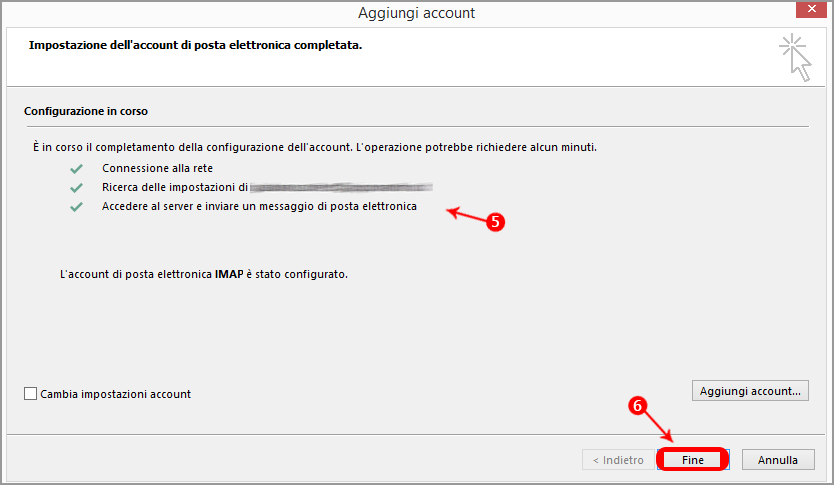Click the sparkling cursor icon in the header
The width and height of the screenshot is (834, 485).
[x=794, y=56]
